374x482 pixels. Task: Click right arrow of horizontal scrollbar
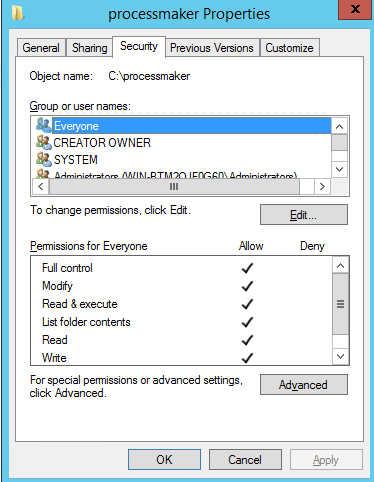click(322, 186)
